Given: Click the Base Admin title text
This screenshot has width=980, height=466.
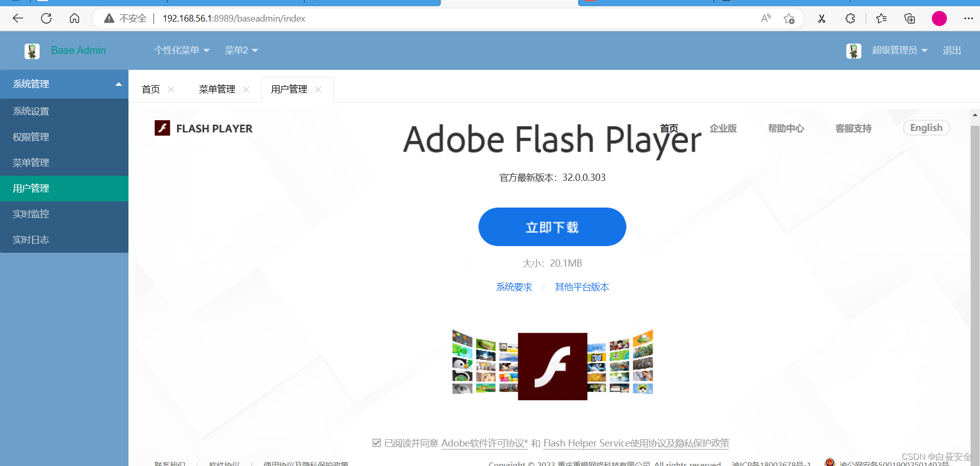Looking at the screenshot, I should click(78, 50).
